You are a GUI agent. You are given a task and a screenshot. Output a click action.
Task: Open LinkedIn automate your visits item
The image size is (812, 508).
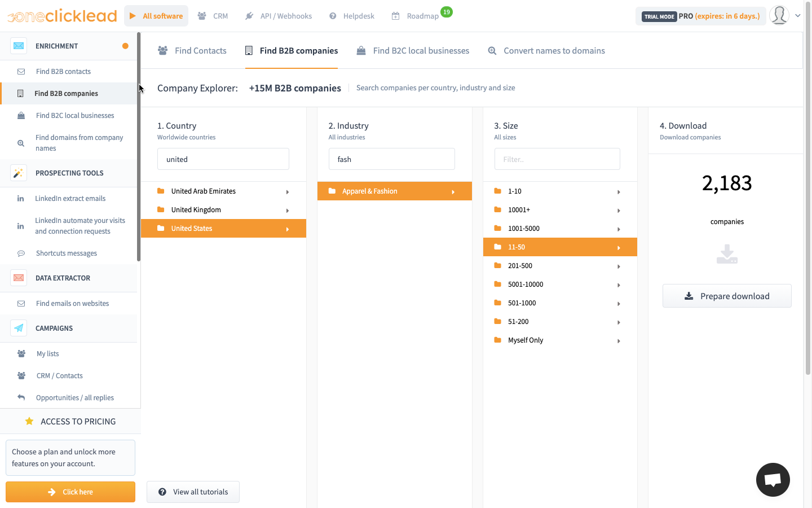(x=69, y=226)
